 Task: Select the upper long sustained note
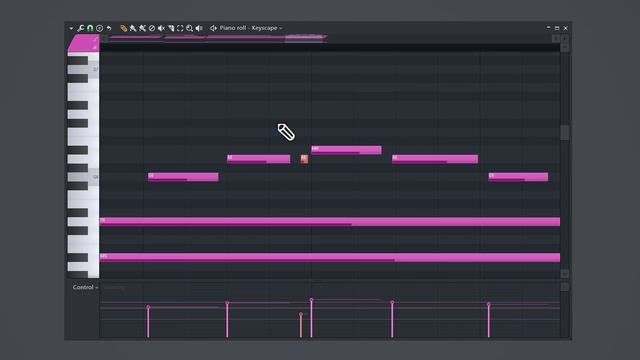tap(330, 222)
